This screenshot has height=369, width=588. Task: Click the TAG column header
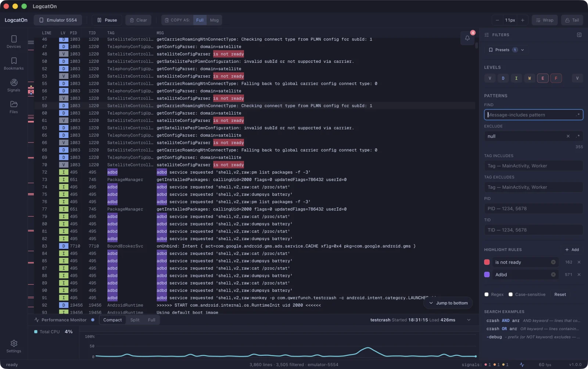tap(111, 33)
